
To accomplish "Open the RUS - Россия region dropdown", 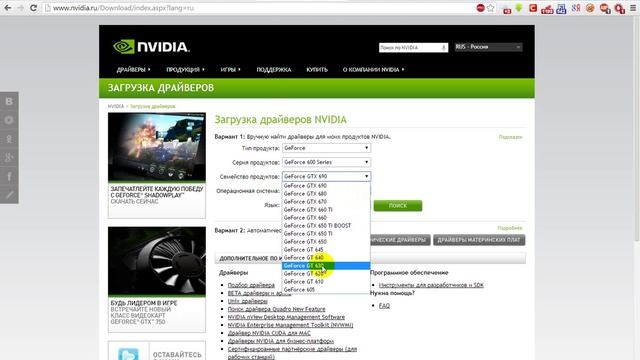I will pos(489,47).
